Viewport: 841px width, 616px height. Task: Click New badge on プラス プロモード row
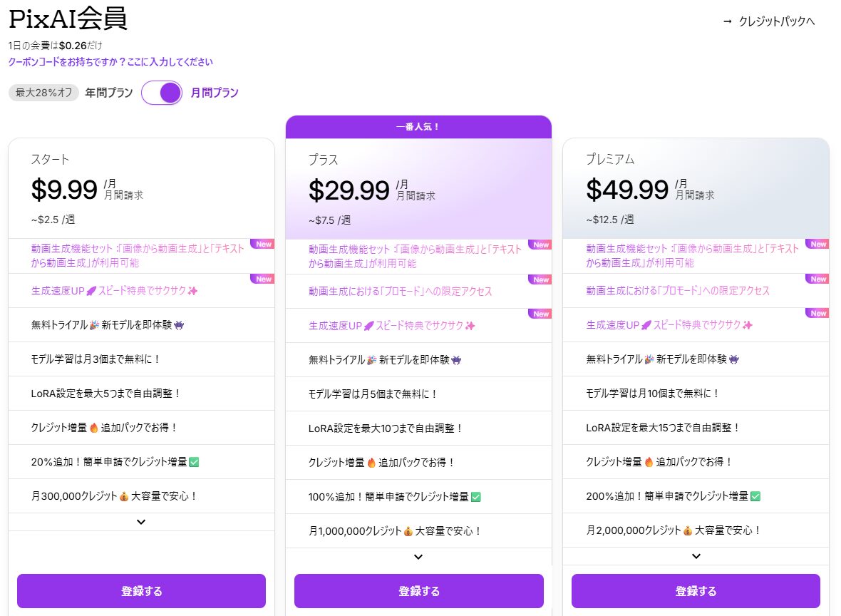540,279
